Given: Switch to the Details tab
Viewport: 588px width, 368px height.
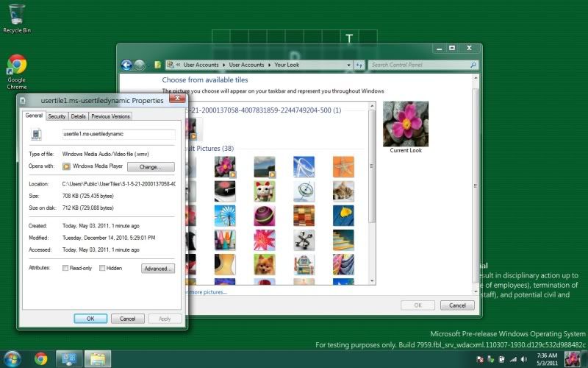Looking at the screenshot, I should pos(78,116).
